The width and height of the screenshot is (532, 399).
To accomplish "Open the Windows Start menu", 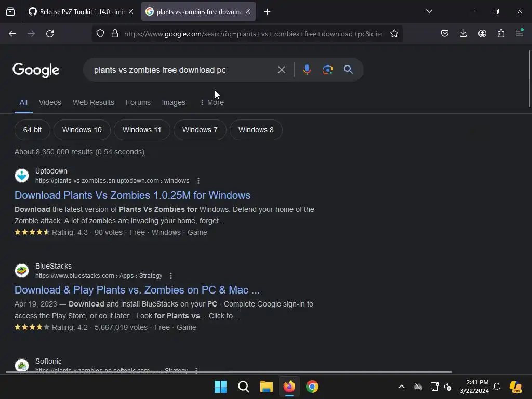I will 220,387.
